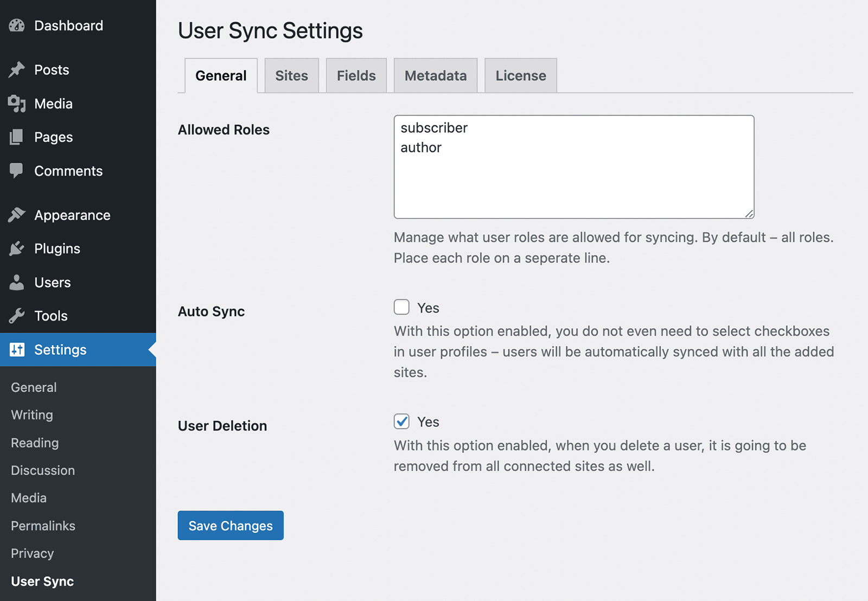Open the Fields tab
The height and width of the screenshot is (601, 868).
click(x=356, y=76)
